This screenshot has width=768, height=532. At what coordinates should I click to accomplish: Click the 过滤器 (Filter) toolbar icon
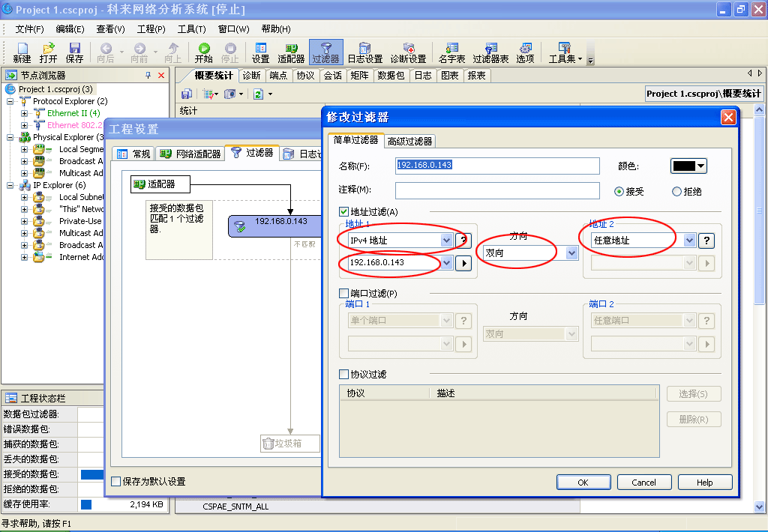coord(325,52)
